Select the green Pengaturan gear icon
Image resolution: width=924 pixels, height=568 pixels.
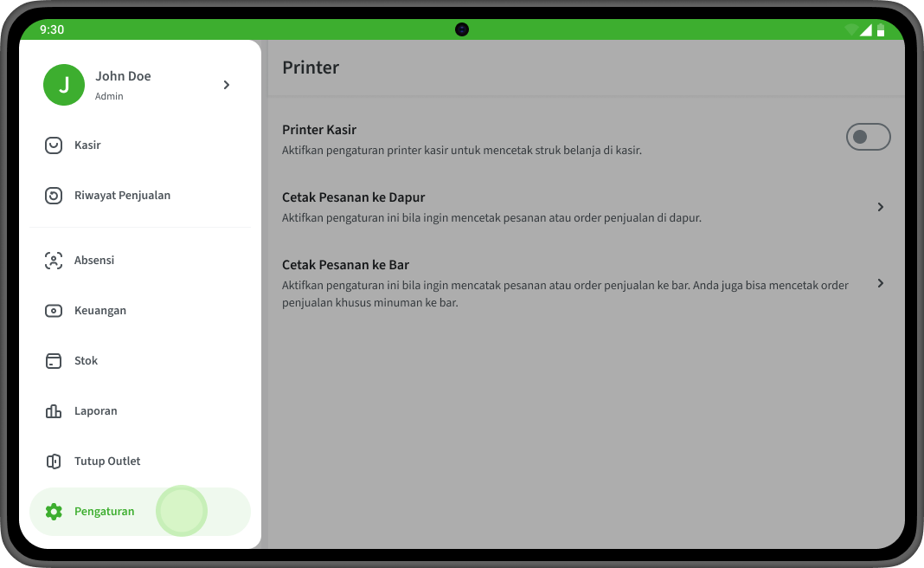[54, 512]
